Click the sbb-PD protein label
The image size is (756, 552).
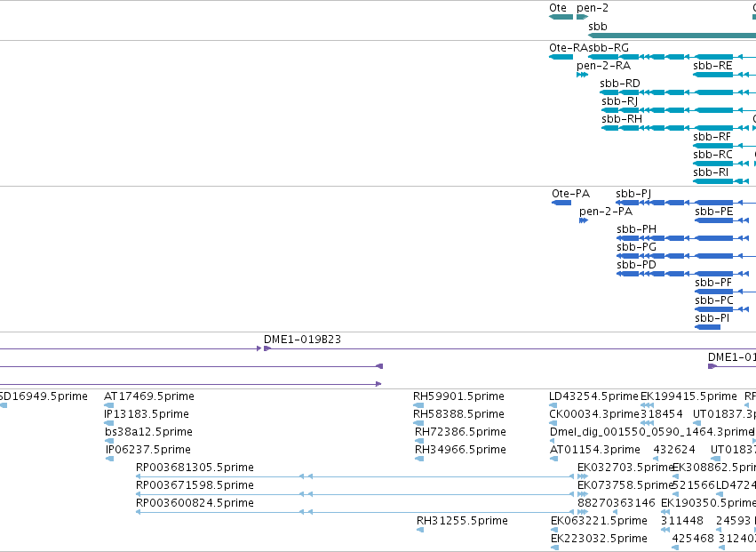(636, 264)
